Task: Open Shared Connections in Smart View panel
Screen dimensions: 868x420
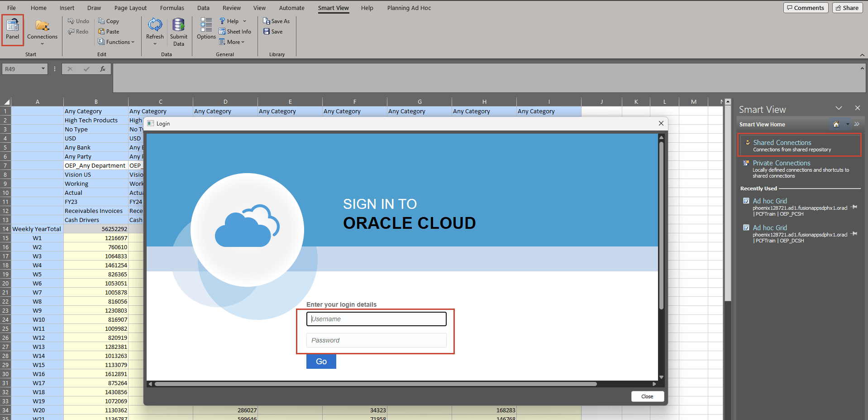Action: [x=800, y=145]
